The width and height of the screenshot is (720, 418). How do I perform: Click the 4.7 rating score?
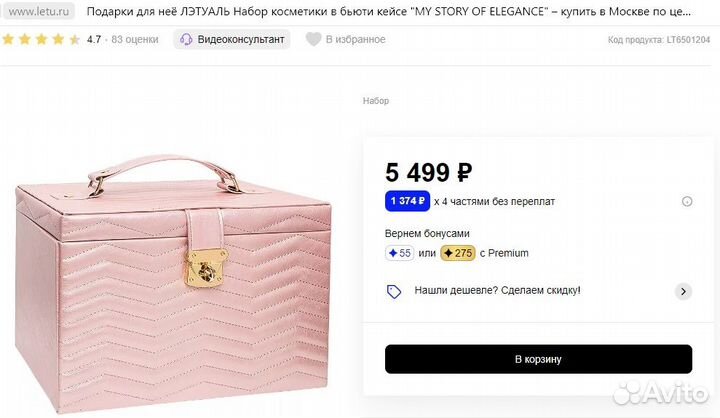click(x=94, y=40)
